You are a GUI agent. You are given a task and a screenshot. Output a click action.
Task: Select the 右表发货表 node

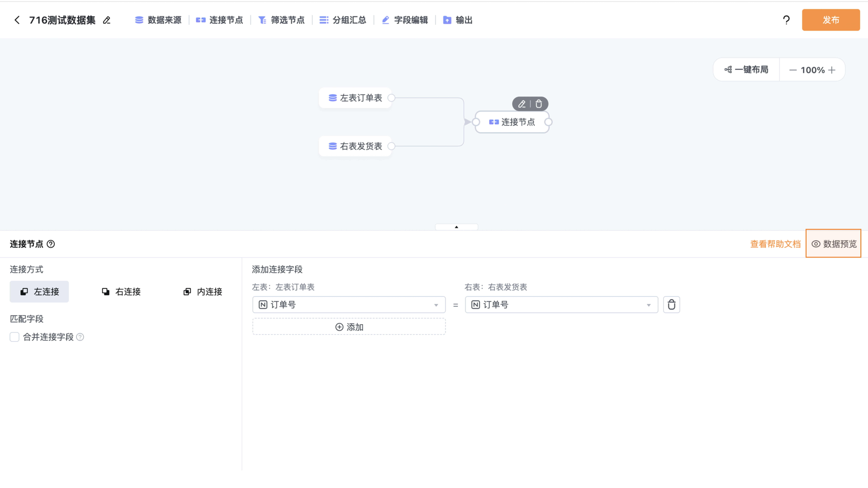pos(355,146)
